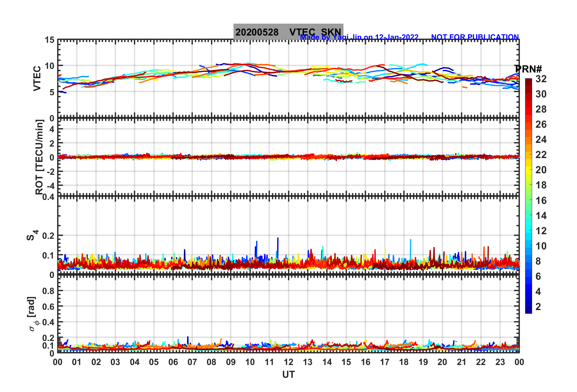This screenshot has width=577, height=392.
Task: Click x-axis hour tick '09'
Action: 231,362
